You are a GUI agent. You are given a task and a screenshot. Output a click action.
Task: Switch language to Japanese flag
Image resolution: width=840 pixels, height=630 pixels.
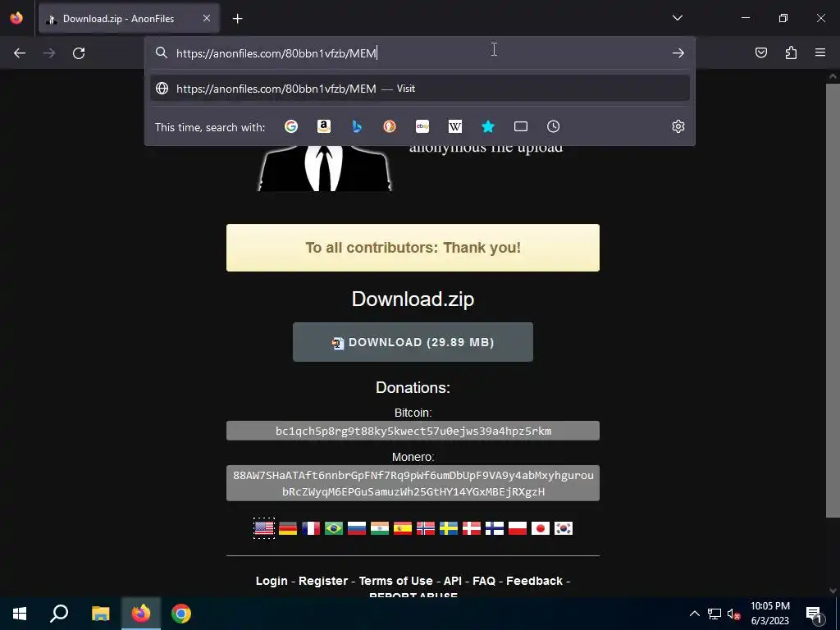[x=541, y=529]
